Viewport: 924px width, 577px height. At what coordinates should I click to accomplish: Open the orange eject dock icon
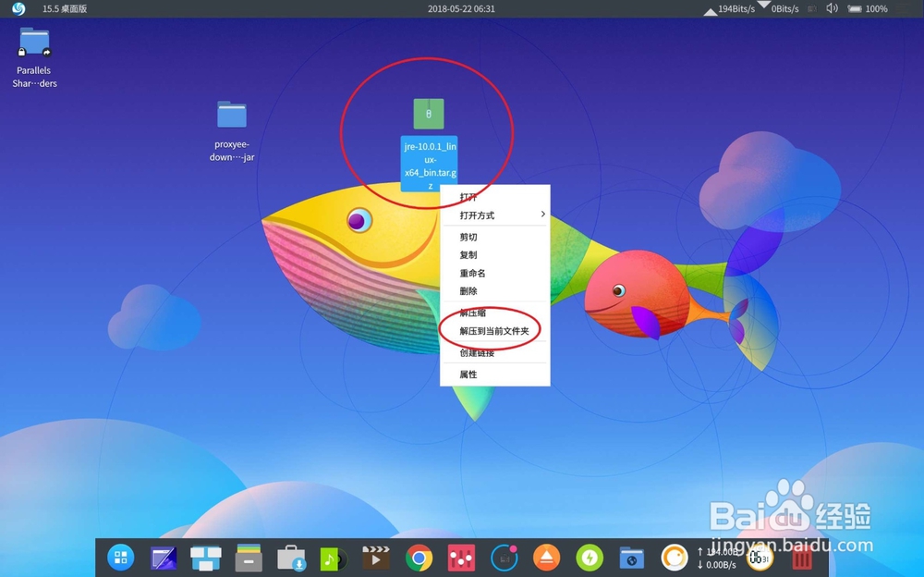[x=546, y=558]
